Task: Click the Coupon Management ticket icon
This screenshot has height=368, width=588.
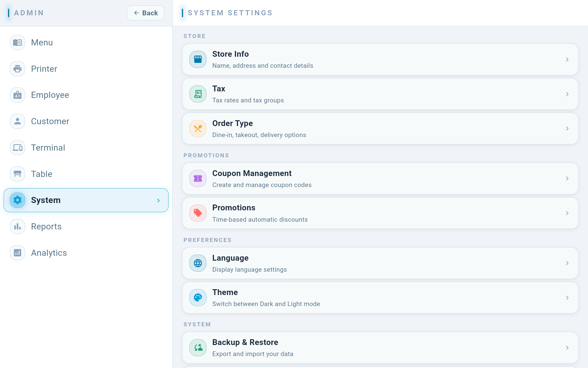Action: click(x=198, y=178)
